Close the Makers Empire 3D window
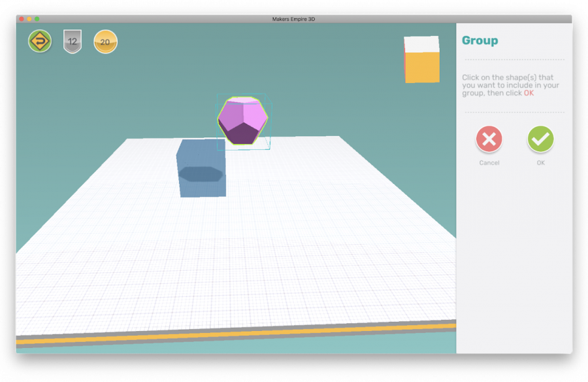588x382 pixels. click(x=22, y=18)
